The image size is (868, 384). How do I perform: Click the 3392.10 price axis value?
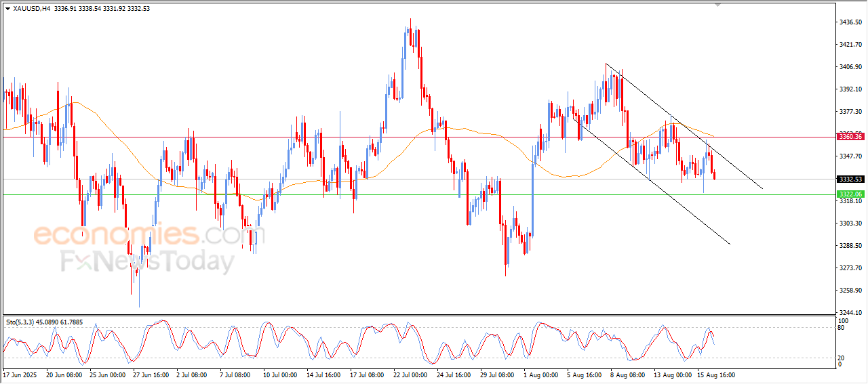[850, 89]
